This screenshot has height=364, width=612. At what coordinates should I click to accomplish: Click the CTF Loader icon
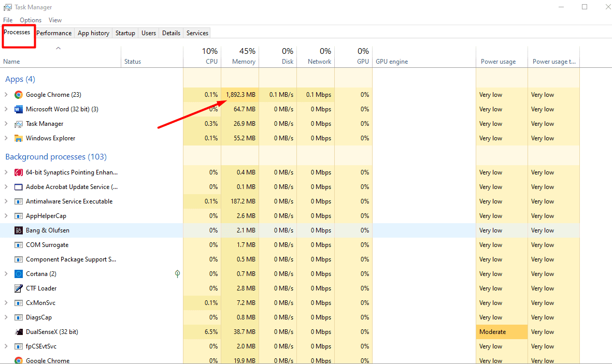[x=19, y=288]
